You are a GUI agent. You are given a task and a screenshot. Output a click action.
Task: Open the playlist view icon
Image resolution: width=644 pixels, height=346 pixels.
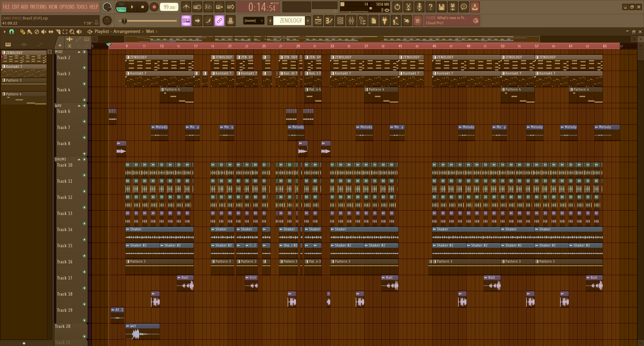click(x=318, y=21)
